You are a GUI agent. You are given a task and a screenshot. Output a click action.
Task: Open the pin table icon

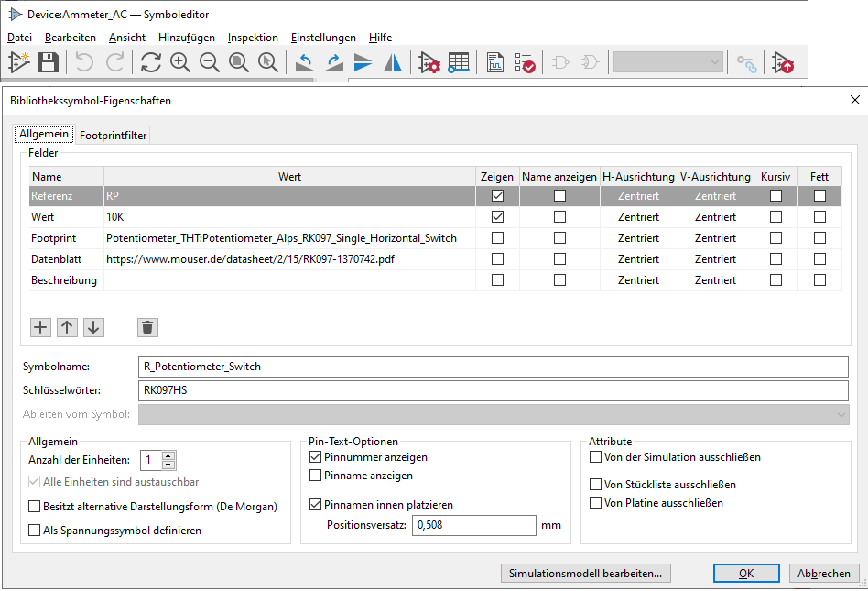(459, 62)
